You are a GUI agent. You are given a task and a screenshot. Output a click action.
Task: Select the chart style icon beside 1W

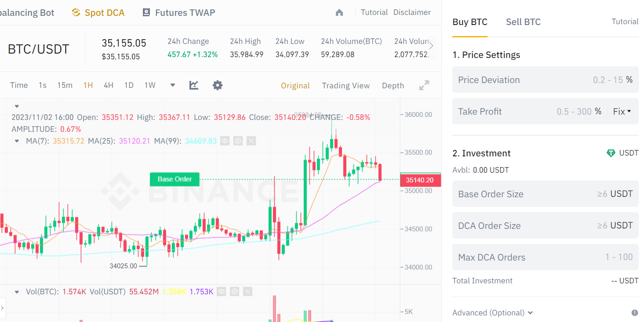coord(193,85)
